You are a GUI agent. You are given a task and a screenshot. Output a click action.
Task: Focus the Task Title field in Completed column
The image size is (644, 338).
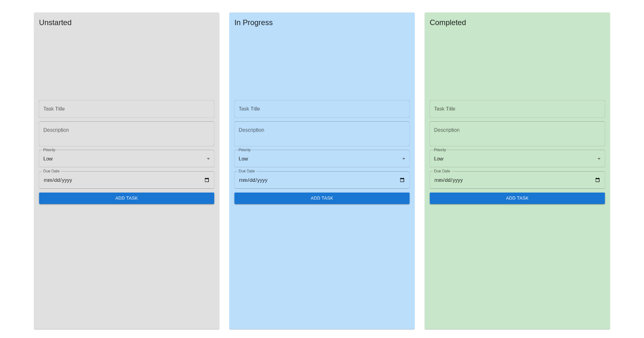coord(517,109)
